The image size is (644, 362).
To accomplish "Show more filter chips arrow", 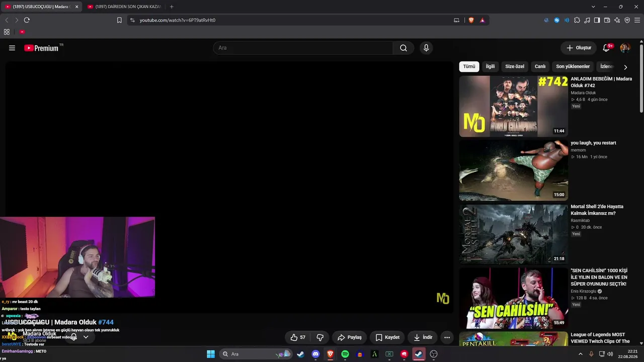I will (x=625, y=67).
